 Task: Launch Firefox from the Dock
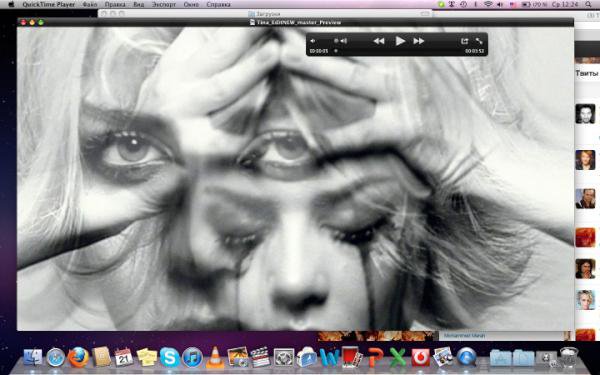78,357
